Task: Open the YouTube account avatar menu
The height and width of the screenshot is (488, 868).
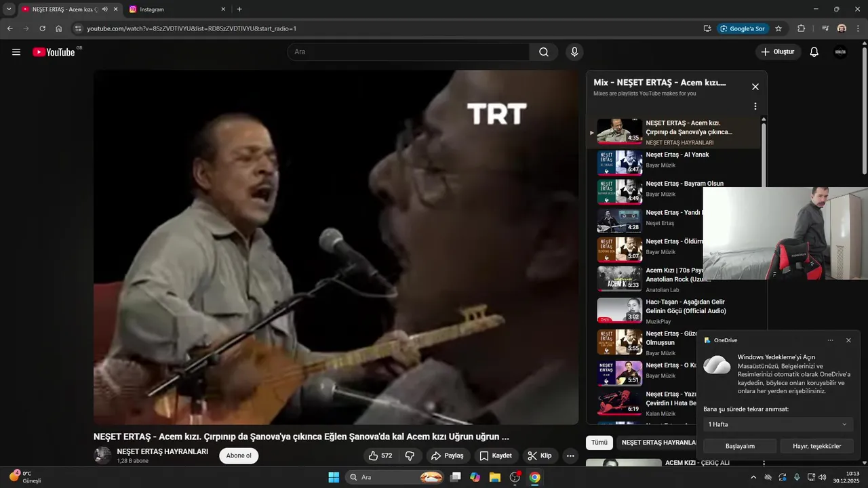Action: [x=840, y=52]
